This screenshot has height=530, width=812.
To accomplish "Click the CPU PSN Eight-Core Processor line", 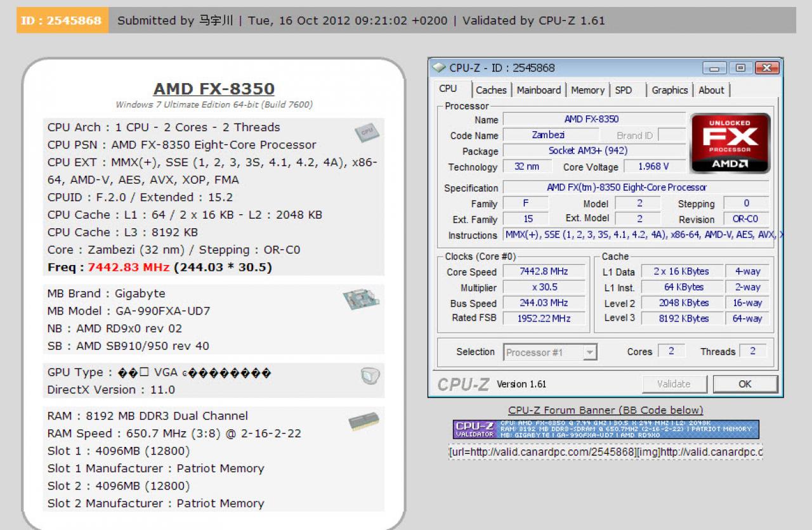I will [x=181, y=145].
